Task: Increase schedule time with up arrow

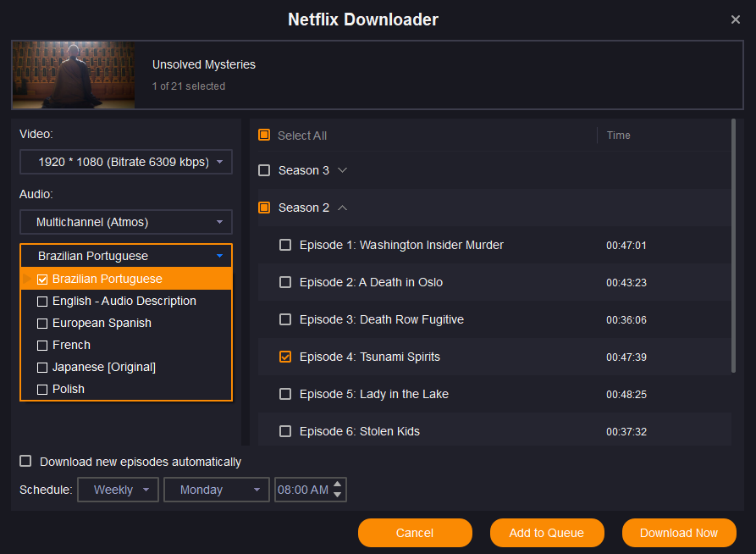Action: click(338, 485)
